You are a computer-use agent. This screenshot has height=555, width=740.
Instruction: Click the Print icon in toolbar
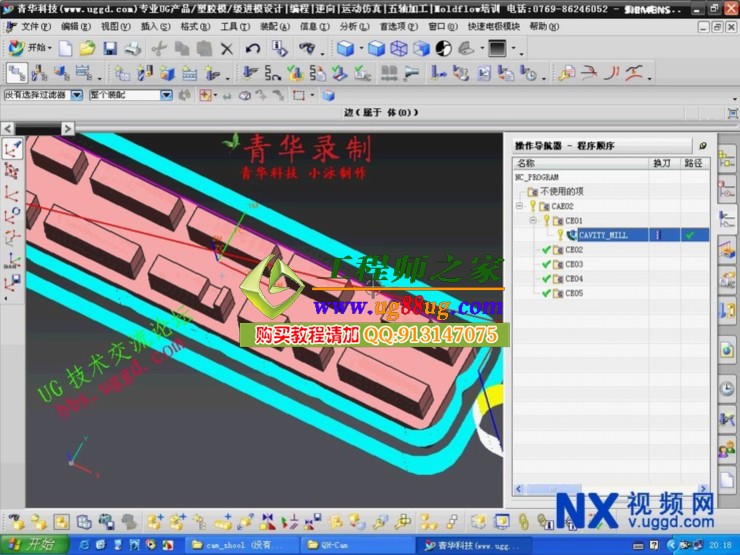pyautogui.click(x=132, y=48)
